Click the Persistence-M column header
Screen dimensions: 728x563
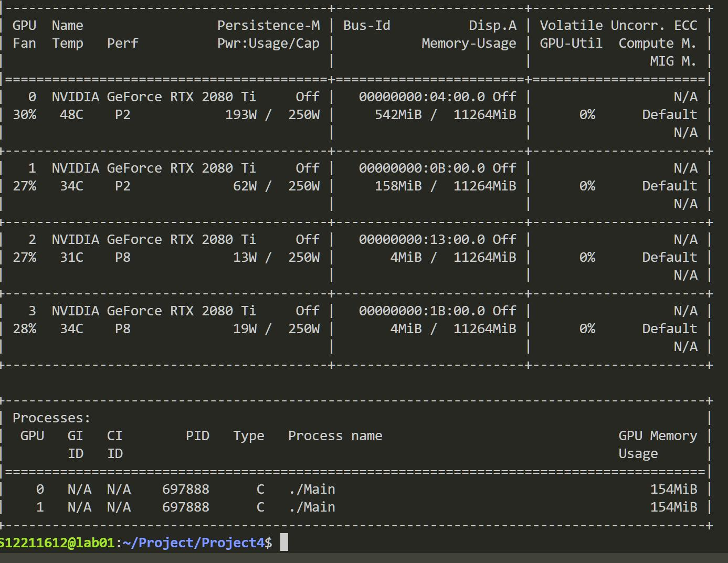[269, 25]
